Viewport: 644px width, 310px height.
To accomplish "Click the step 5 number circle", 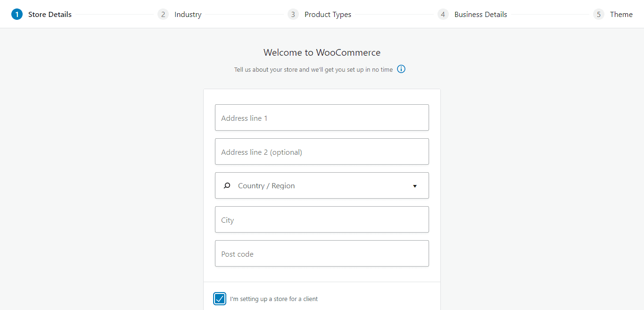I will click(x=599, y=14).
